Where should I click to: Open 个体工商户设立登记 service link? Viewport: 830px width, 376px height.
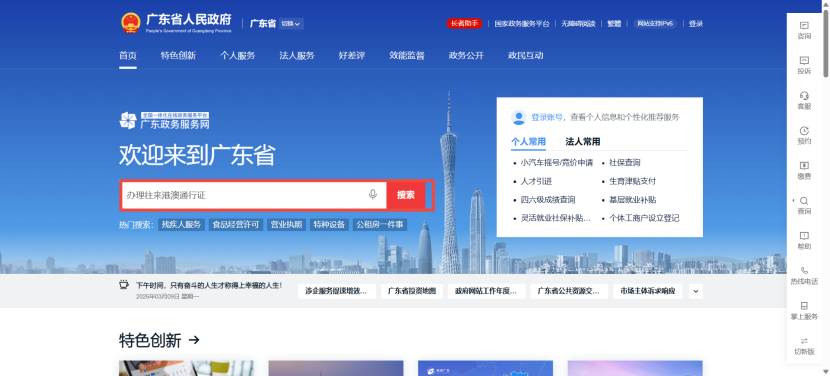[644, 218]
